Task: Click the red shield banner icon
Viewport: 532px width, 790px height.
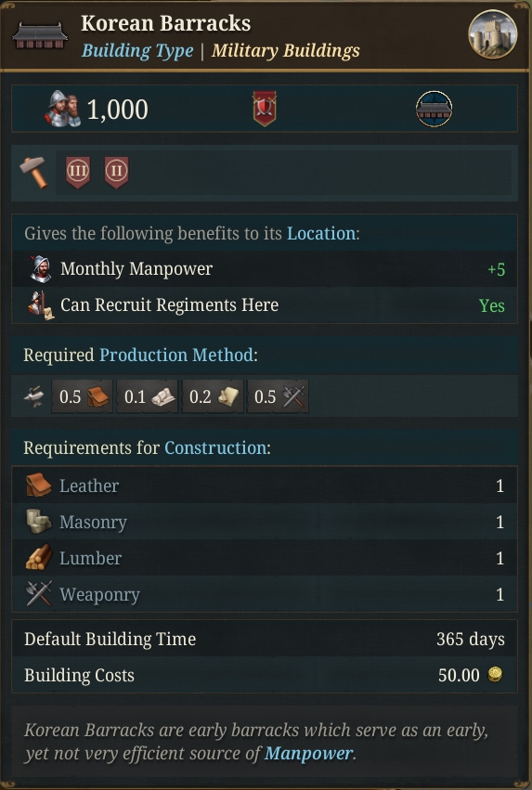Action: click(x=265, y=109)
